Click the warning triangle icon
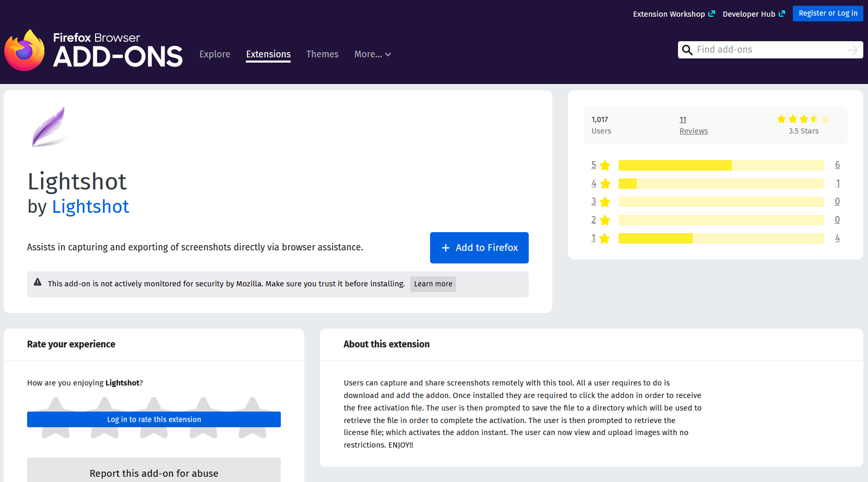Viewport: 868px width, 482px height. (38, 282)
